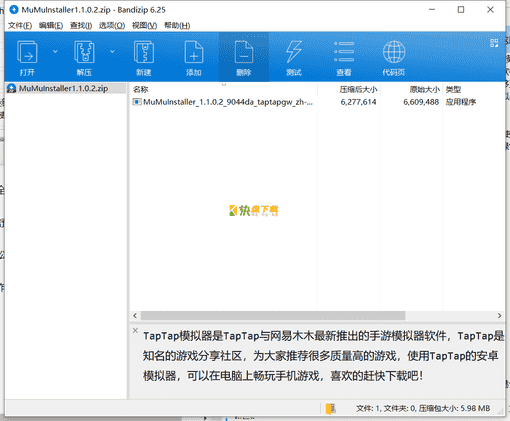The width and height of the screenshot is (510, 421).
Task: Click the exe file icon in list
Action: point(137,102)
